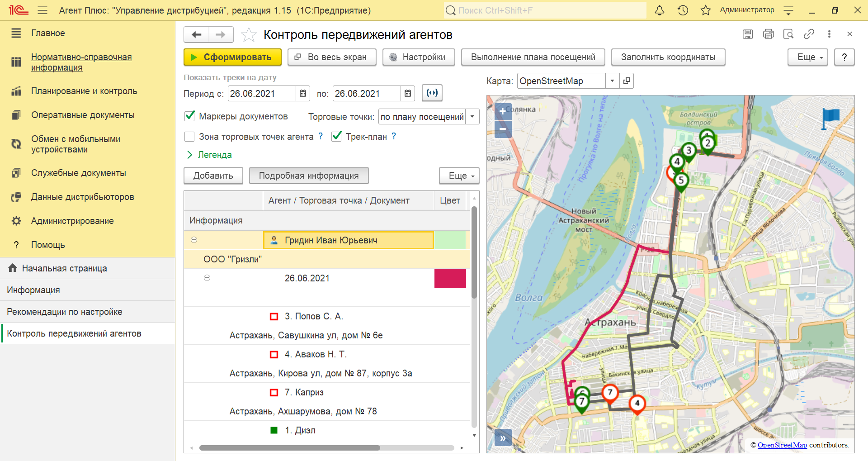The image size is (868, 461).
Task: Click the table's horizontal scrollbar
Action: pyautogui.click(x=289, y=448)
